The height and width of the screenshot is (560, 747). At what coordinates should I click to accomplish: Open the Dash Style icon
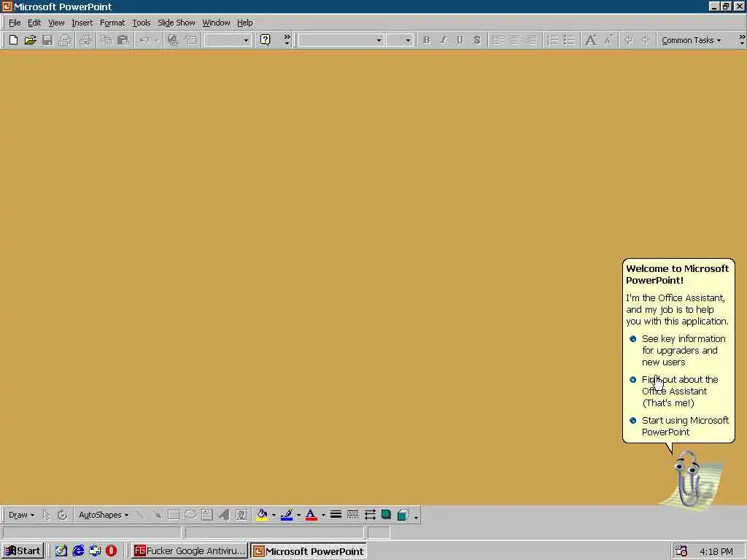point(352,515)
